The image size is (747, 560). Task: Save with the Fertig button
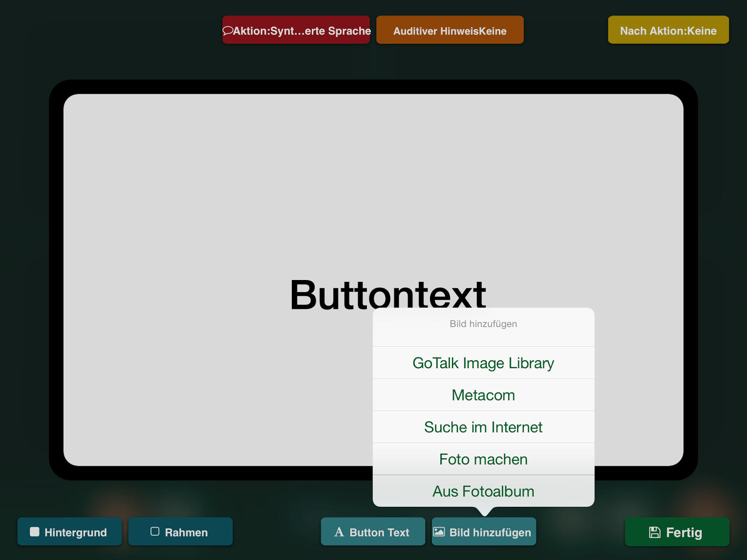tap(677, 532)
